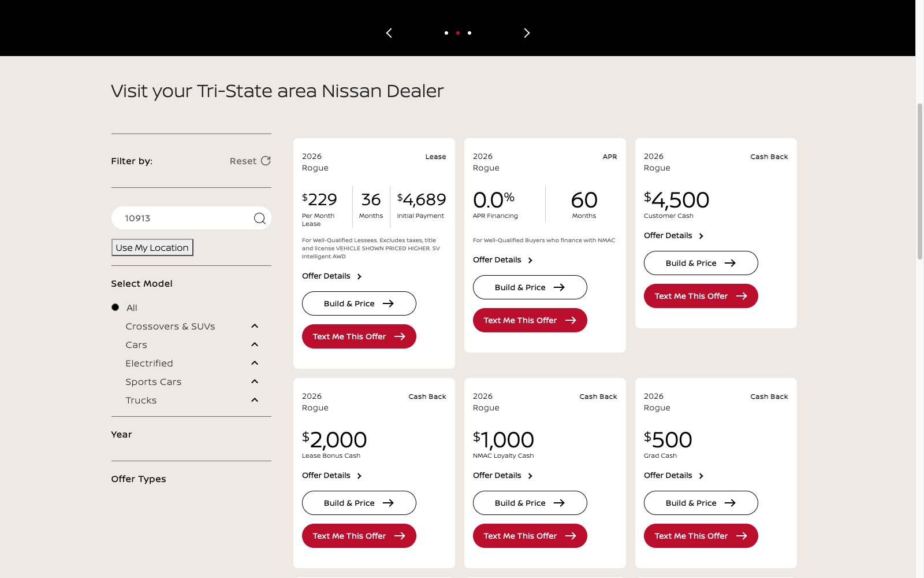The width and height of the screenshot is (924, 578).
Task: Click the $2,000 Lease Bonus Cash amount
Action: [x=334, y=440]
